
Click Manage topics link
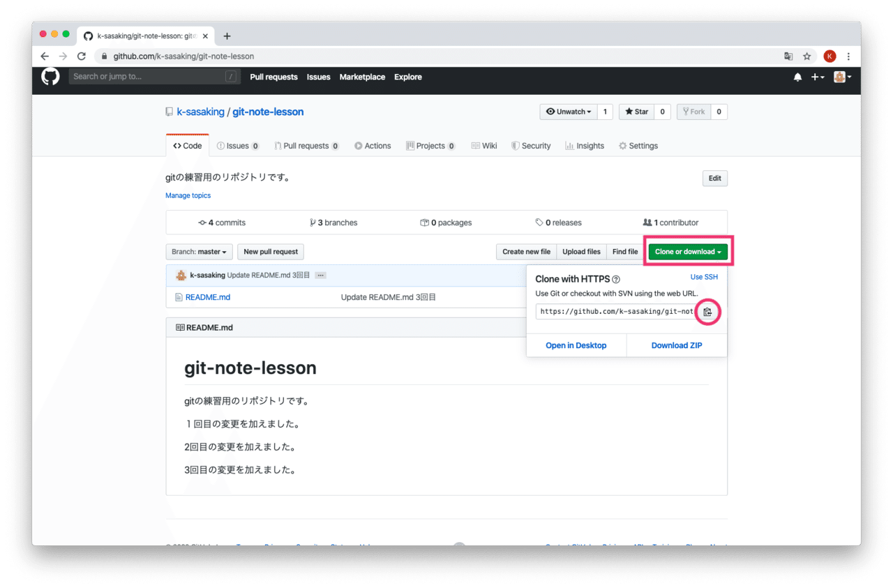pyautogui.click(x=188, y=196)
